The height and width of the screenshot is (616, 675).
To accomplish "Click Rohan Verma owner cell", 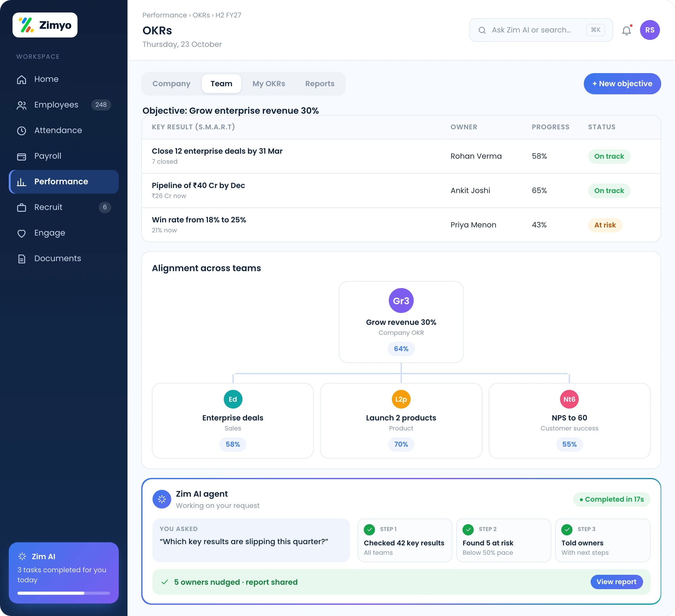I will click(476, 156).
